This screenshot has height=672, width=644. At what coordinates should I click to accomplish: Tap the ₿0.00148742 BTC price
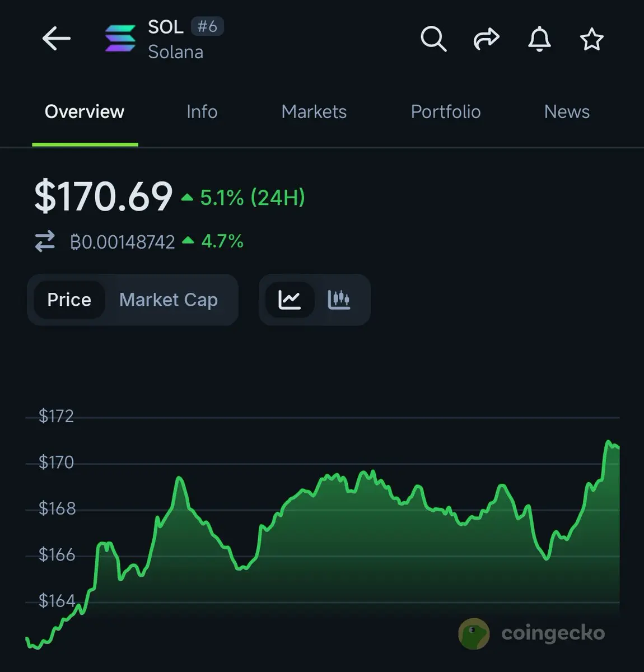coord(123,241)
